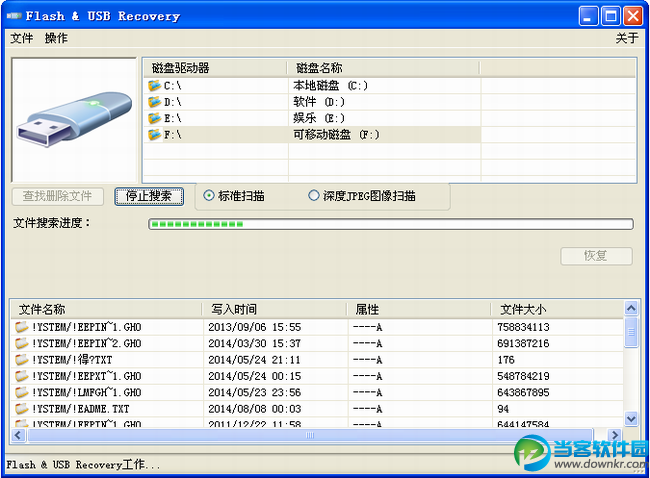Click the horizontal scrollbar left arrow
650x478 pixels.
pyautogui.click(x=18, y=435)
